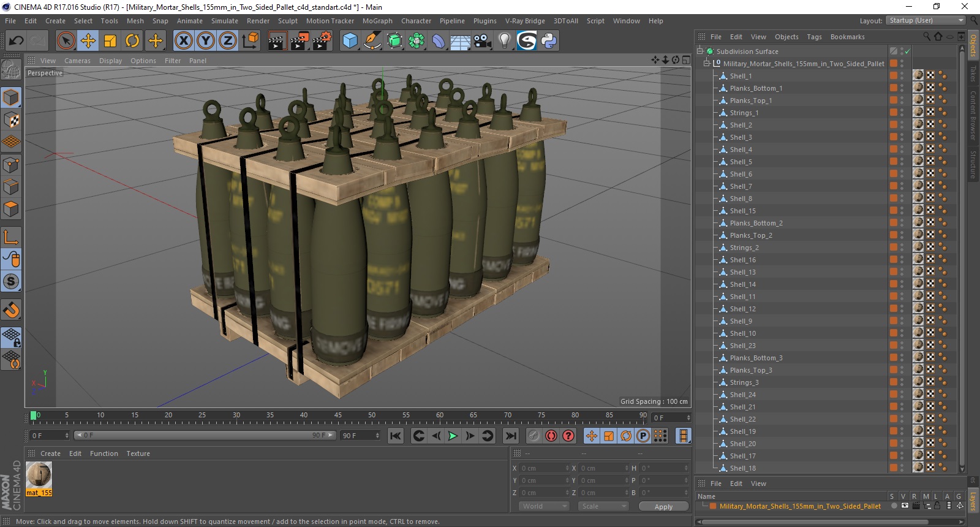980x527 pixels.
Task: Open the spline Pen tool
Action: point(372,41)
